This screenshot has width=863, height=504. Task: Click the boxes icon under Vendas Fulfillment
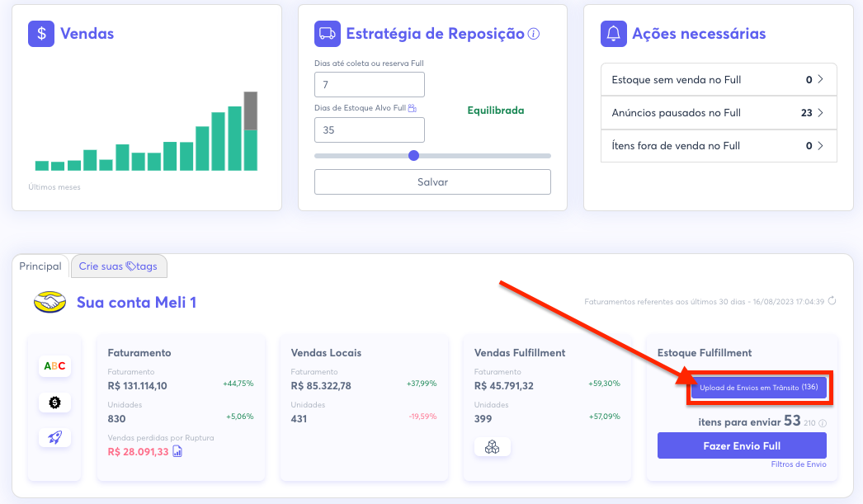pyautogui.click(x=492, y=447)
